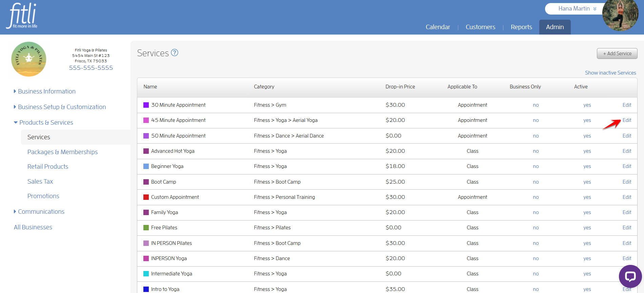Click Active 'yes' for Boot Camp
Image resolution: width=644 pixels, height=293 pixels.
(x=587, y=182)
